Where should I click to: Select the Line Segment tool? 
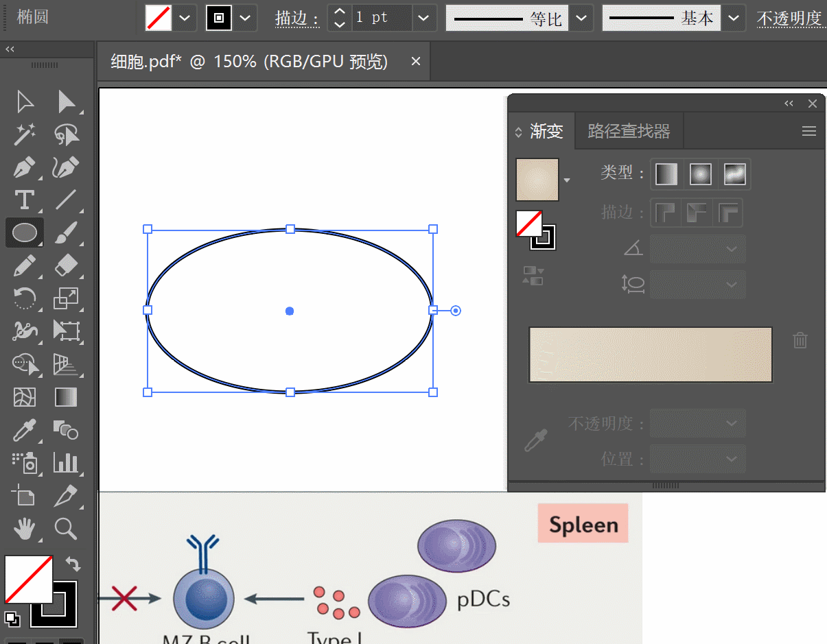67,200
